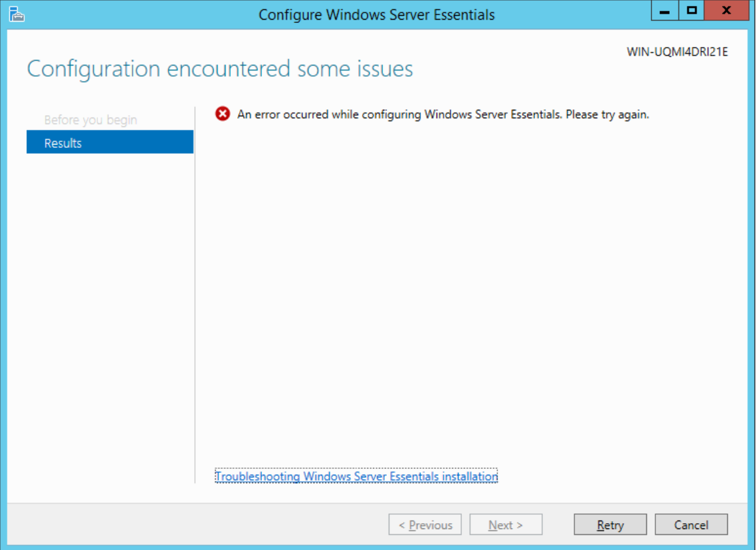Click empty footer area left of Previous
This screenshot has width=756, height=550.
click(196, 525)
